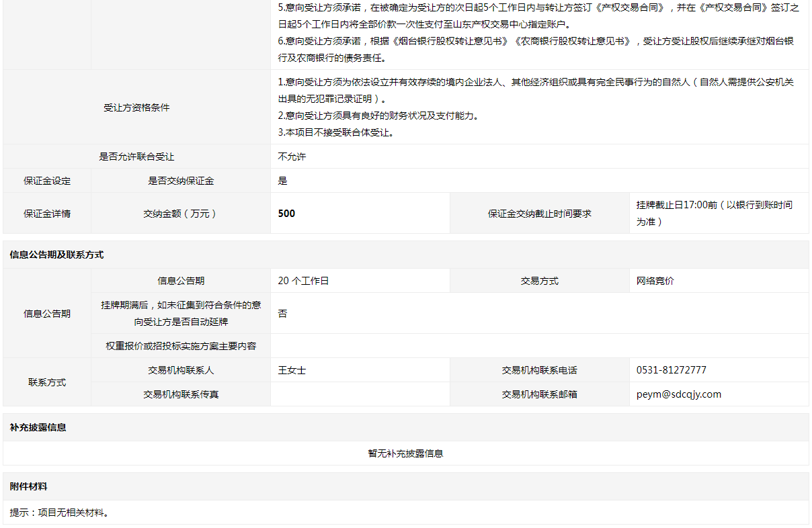
Task: Click the 提示：项目无相关材料 notice text
Action: [59, 513]
